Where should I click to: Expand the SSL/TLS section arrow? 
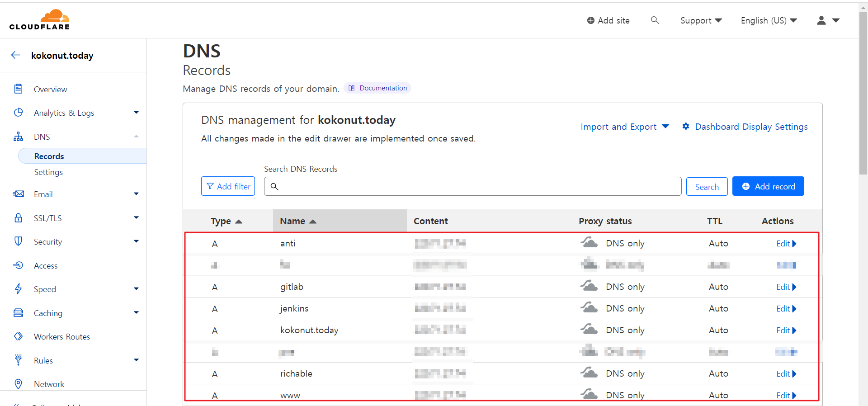[x=136, y=217]
